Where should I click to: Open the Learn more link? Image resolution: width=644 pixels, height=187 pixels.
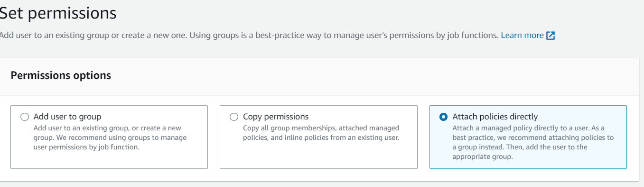(x=522, y=35)
